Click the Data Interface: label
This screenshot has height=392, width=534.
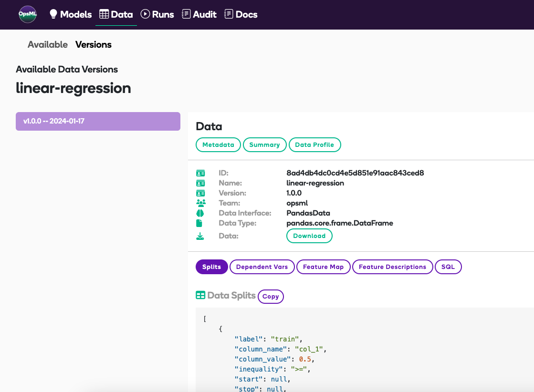(x=245, y=213)
